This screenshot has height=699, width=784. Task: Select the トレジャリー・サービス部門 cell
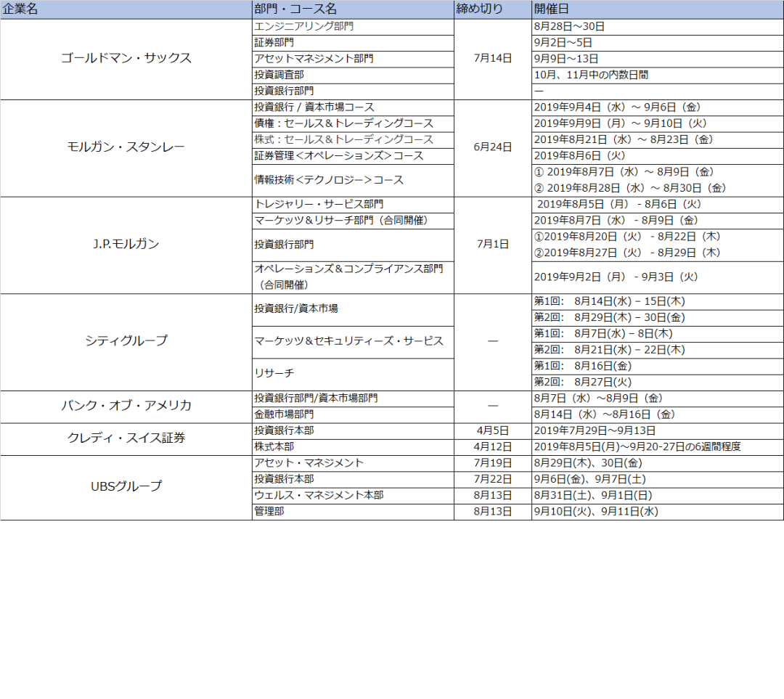click(353, 205)
